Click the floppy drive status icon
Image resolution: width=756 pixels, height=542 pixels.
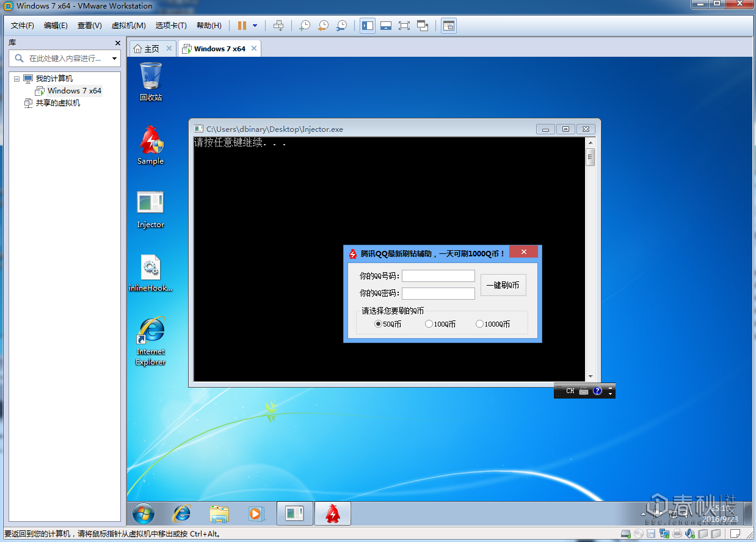pos(652,534)
